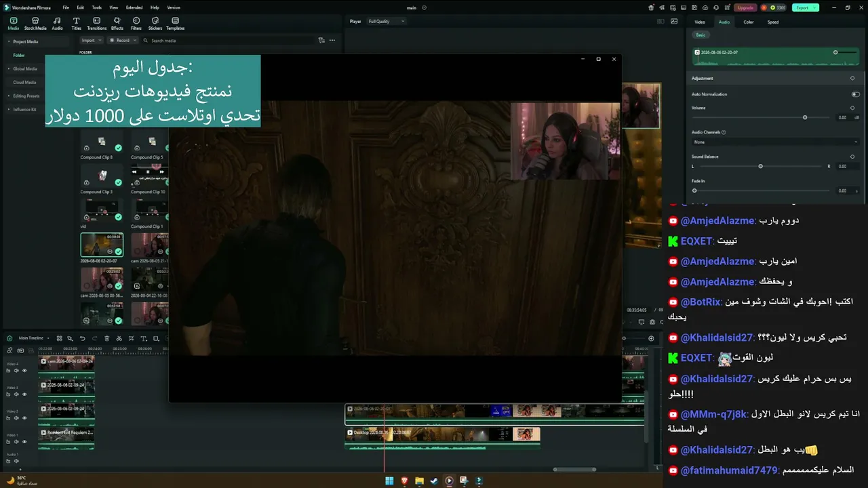Adjust the Fade In slider handle
This screenshot has width=868, height=488.
[694, 190]
